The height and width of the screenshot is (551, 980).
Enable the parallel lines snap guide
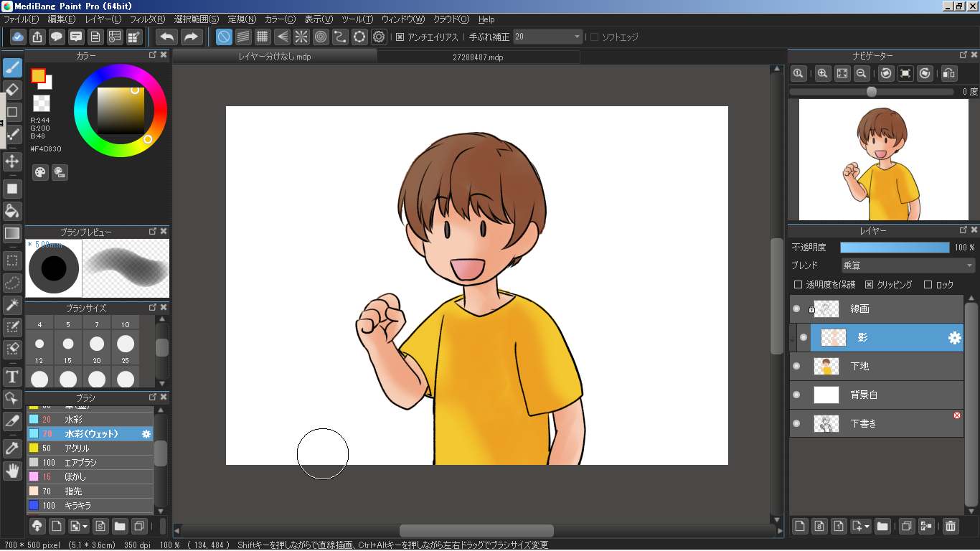click(243, 37)
